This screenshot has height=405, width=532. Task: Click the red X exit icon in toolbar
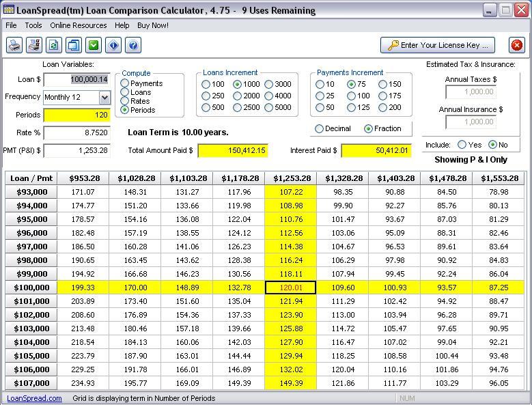point(517,45)
